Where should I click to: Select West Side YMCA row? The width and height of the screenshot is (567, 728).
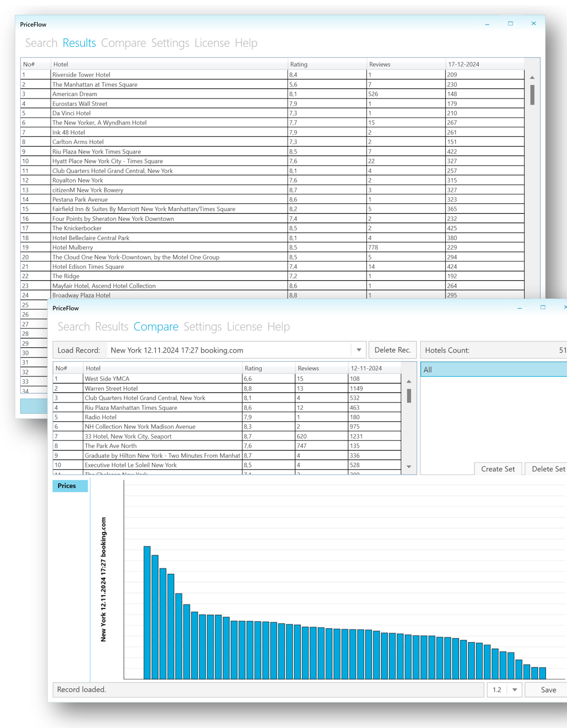227,379
